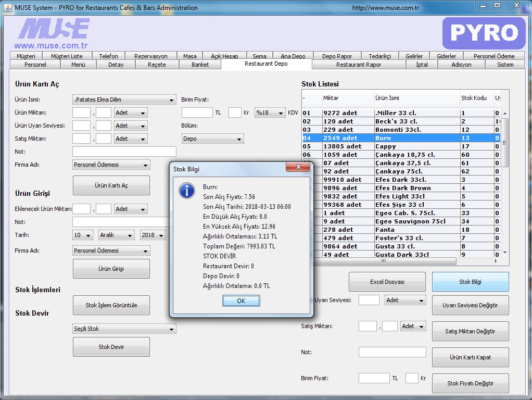Viewport: 532px width, 400px height.
Task: Open the Satış Miktarı unit dropdown under Ürün Kartı Aç
Action: coord(130,139)
